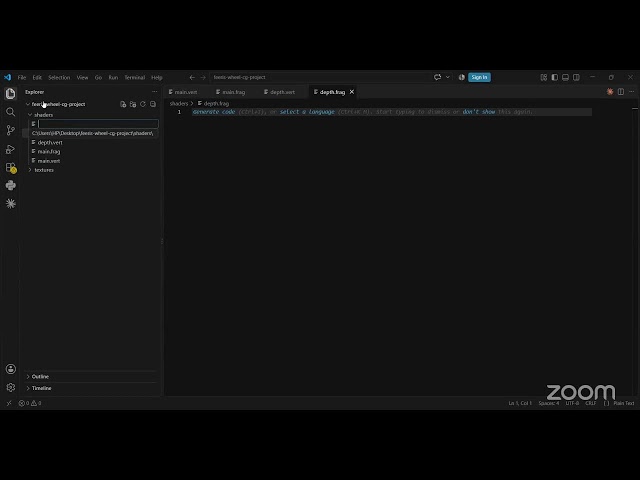Open errors and warnings count in status bar
640x480 pixels.
pos(30,403)
